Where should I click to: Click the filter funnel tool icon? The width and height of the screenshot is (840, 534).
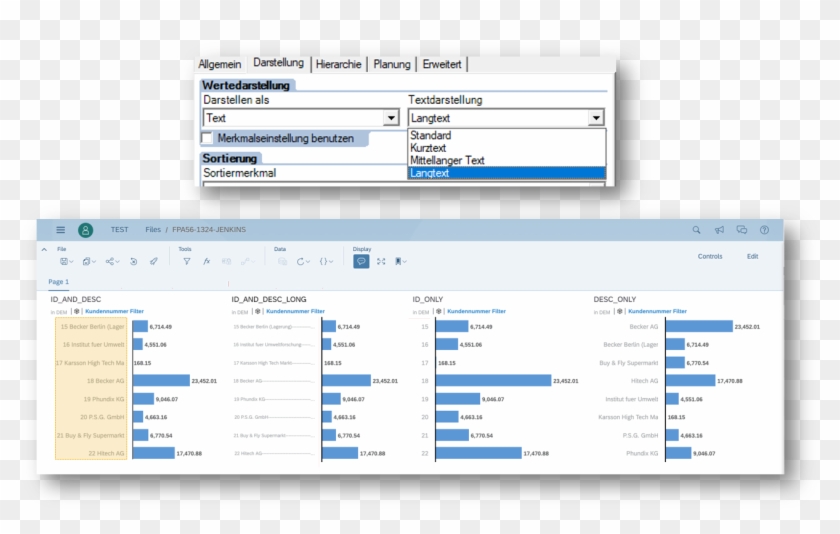coord(187,261)
